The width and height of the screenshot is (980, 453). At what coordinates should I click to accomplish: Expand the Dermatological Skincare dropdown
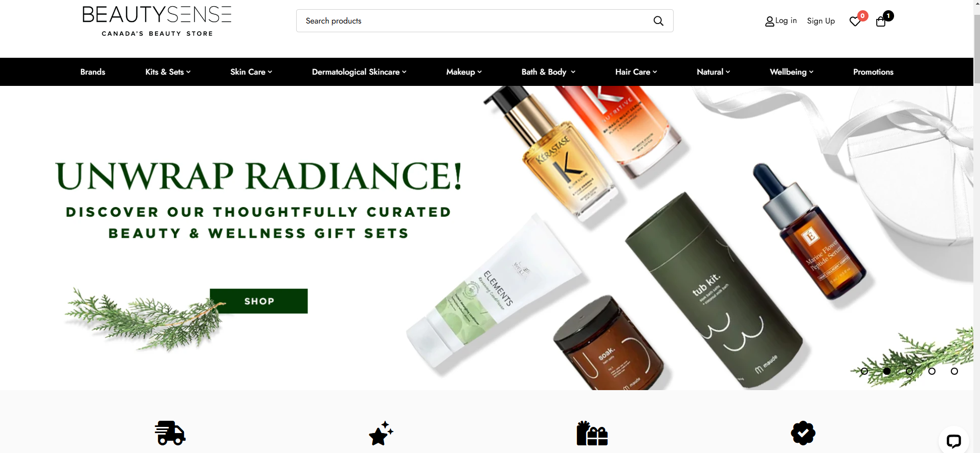[359, 72]
